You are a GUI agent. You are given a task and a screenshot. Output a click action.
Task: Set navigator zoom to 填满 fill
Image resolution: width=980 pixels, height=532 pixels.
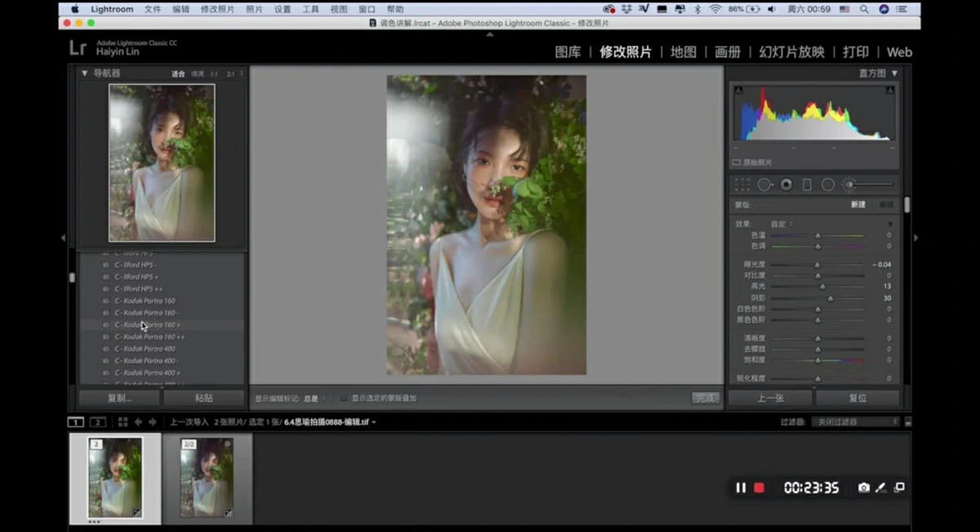tap(198, 74)
